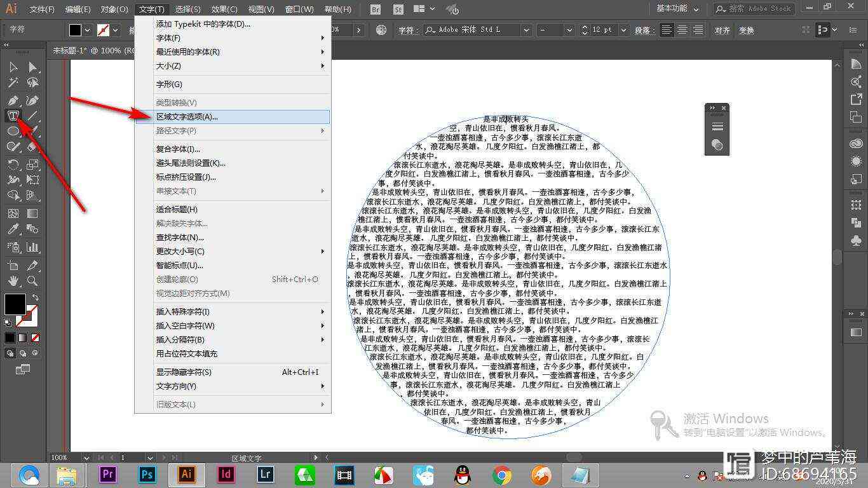Select the Ellipse tool
Screen dimensions: 868x488
(13, 131)
